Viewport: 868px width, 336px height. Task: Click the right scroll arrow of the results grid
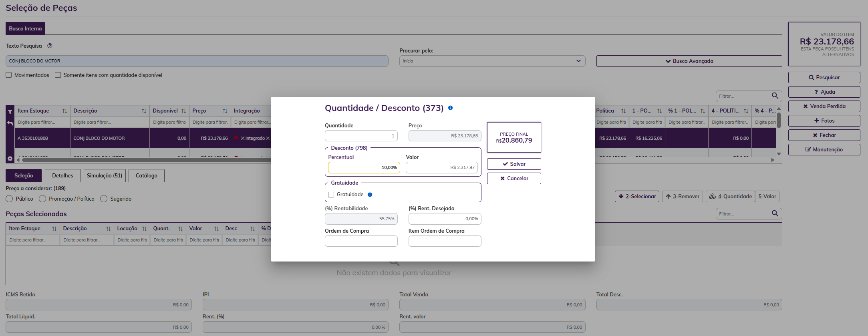[773, 160]
